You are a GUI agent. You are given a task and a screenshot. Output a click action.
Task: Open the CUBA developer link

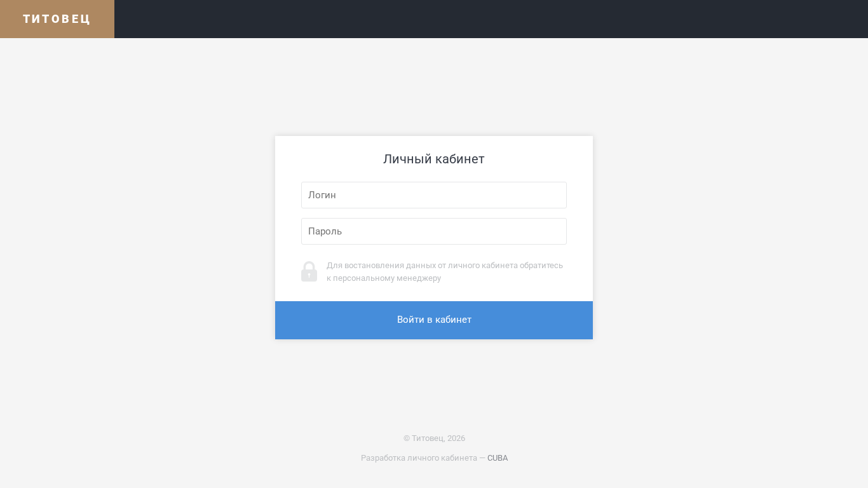pos(498,458)
